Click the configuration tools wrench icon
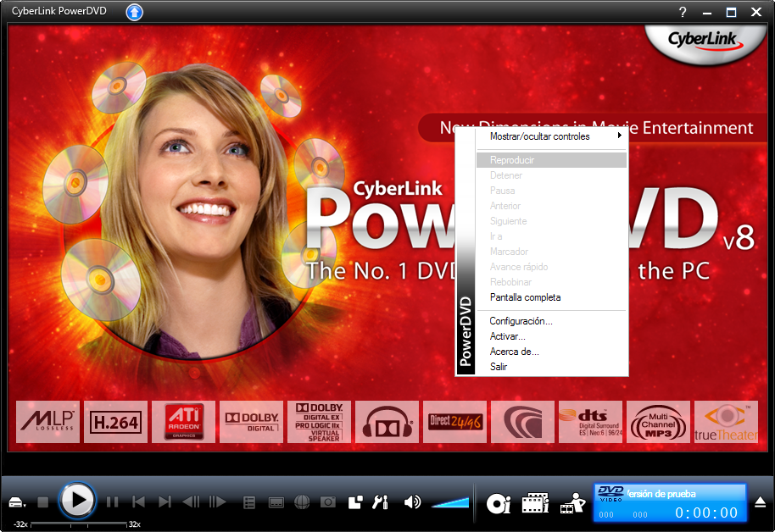This screenshot has height=532, width=775. 381,502
